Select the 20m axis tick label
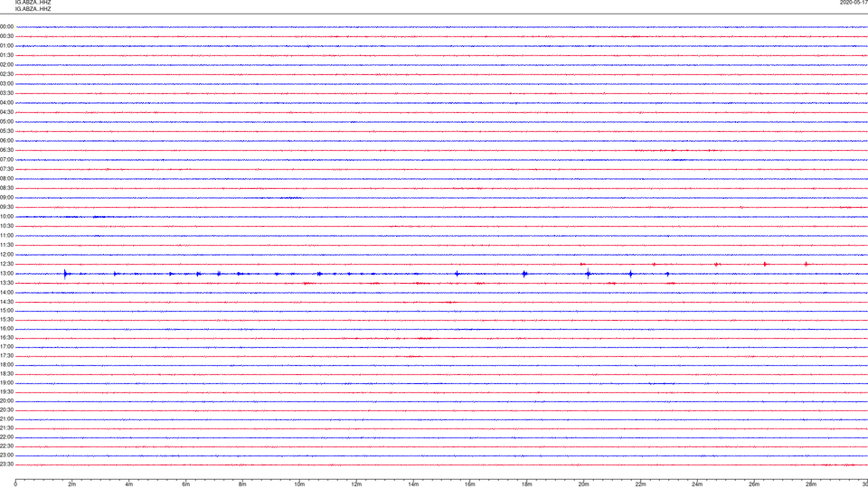The height and width of the screenshot is (488, 868). click(x=583, y=484)
